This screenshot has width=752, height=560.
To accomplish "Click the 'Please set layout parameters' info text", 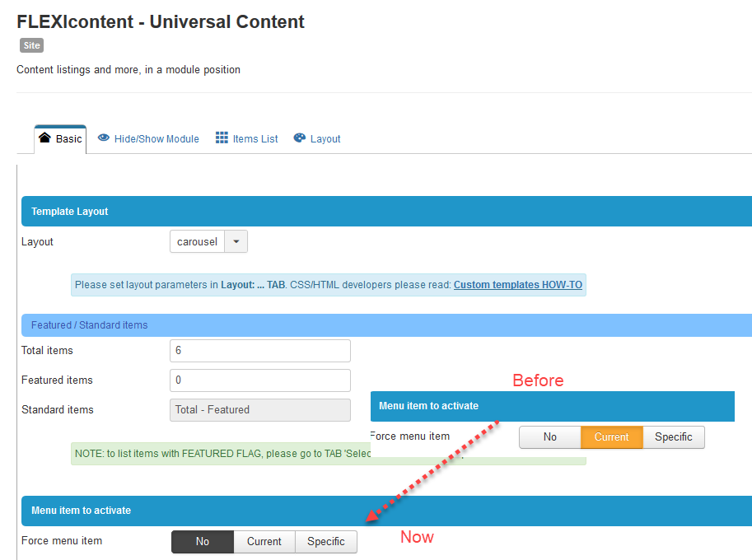I will click(329, 285).
